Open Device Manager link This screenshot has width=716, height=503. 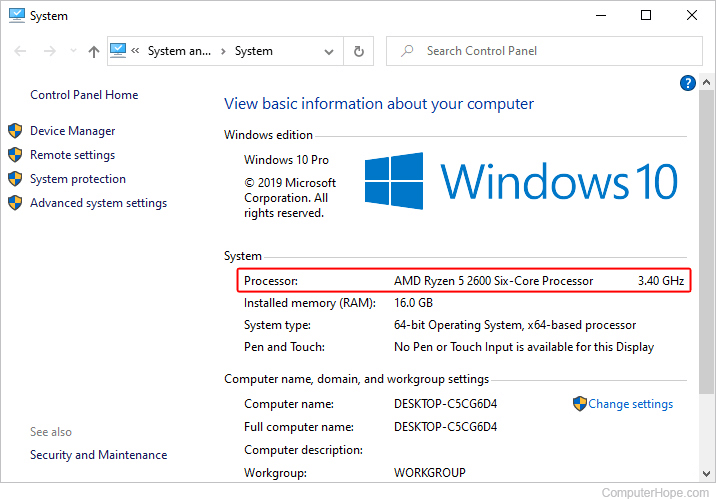(x=73, y=131)
